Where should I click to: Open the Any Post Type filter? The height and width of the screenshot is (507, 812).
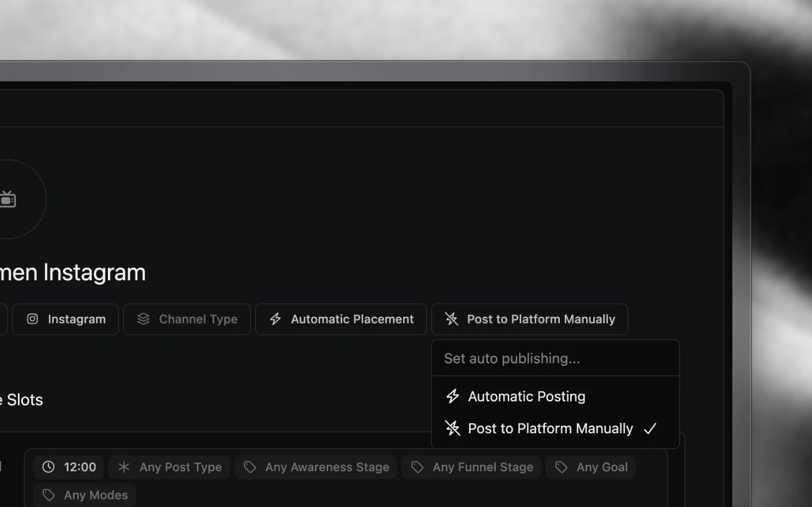[169, 467]
